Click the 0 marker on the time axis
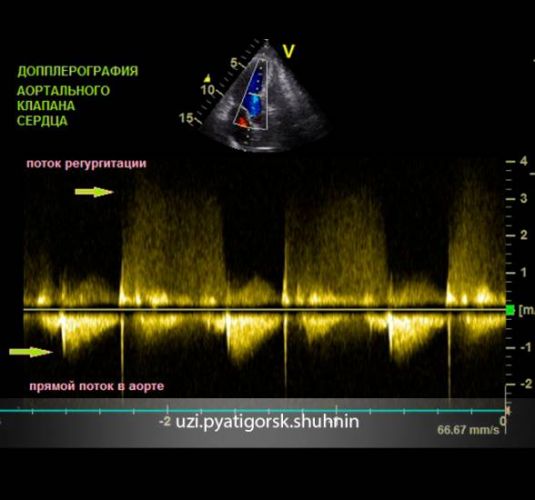Screen dimensions: 535x500 tap(503, 420)
